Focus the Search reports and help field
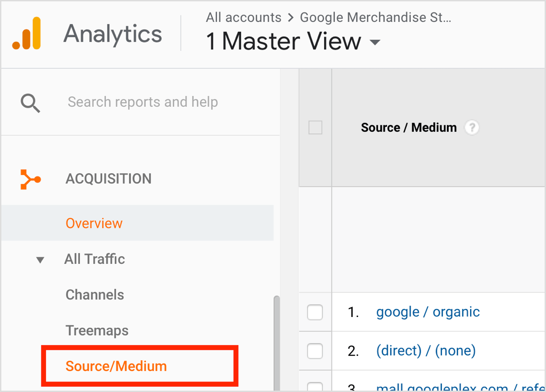Viewport: 546px width, 392px height. (x=142, y=102)
